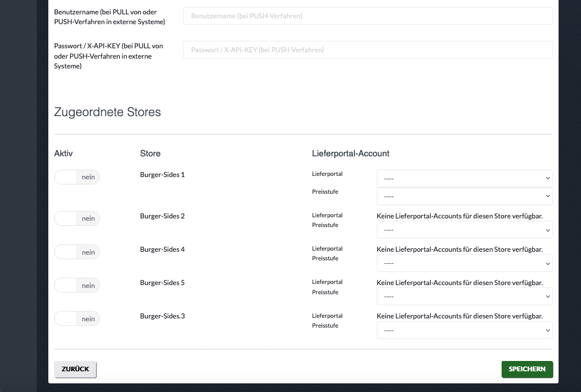
Task: Click 'Keine Lieferportal-Accounts' notice for Burger-Sides 4
Action: (460, 249)
